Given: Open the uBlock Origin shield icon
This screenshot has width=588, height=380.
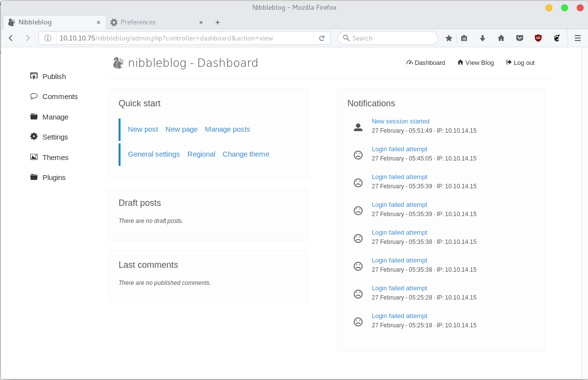Looking at the screenshot, I should [x=538, y=38].
